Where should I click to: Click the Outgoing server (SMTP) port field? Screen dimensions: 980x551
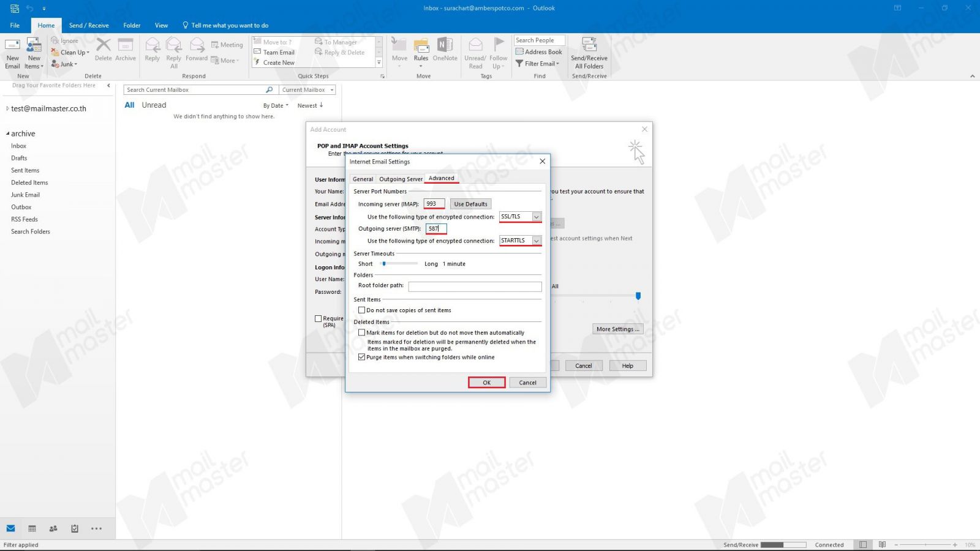[x=436, y=228]
